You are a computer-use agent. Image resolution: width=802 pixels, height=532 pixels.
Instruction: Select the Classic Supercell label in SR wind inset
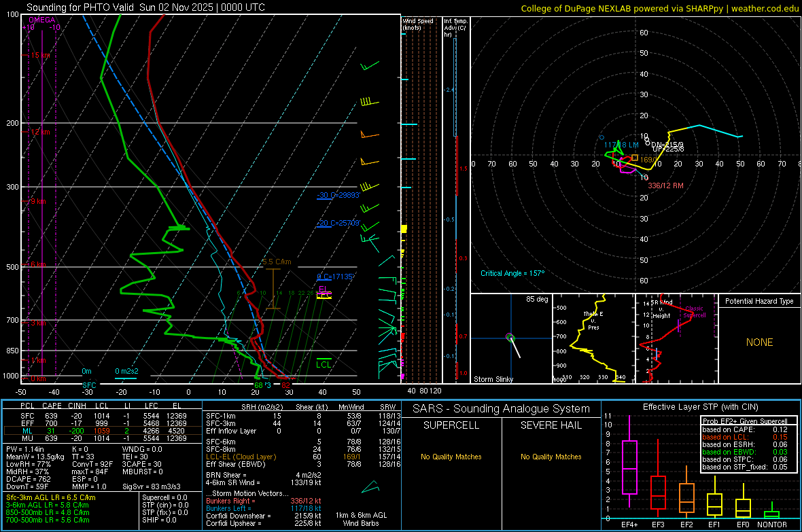(695, 312)
